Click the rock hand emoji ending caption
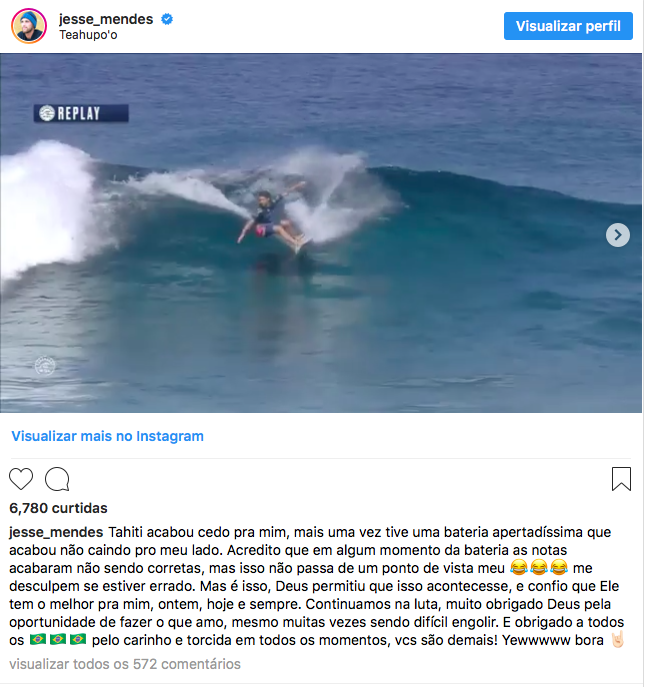The height and width of the screenshot is (687, 646). [617, 640]
